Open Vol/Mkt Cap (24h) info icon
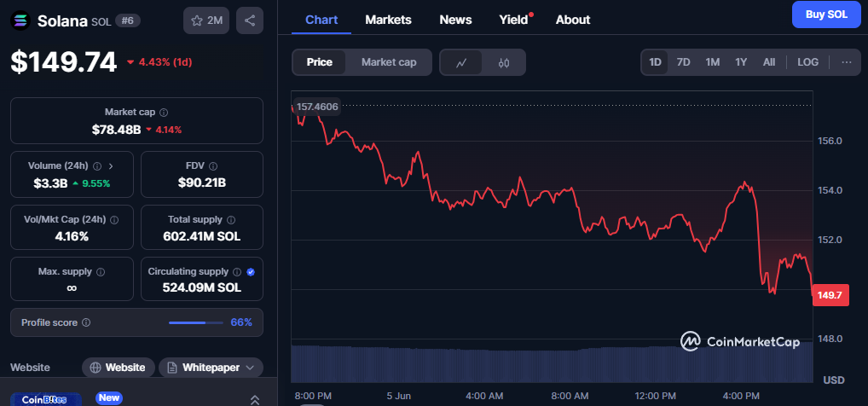Image resolution: width=868 pixels, height=406 pixels. (x=114, y=220)
